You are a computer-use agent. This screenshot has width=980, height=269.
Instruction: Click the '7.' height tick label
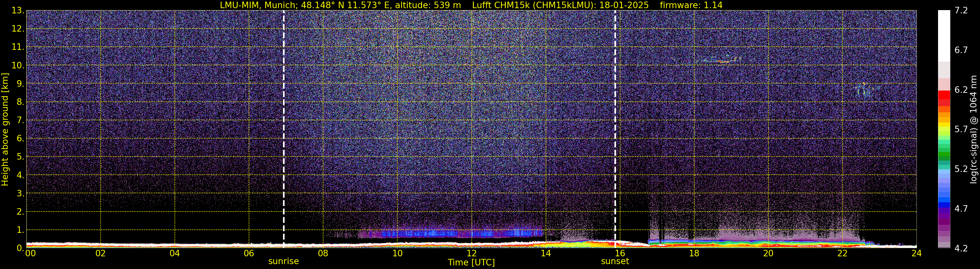point(20,120)
